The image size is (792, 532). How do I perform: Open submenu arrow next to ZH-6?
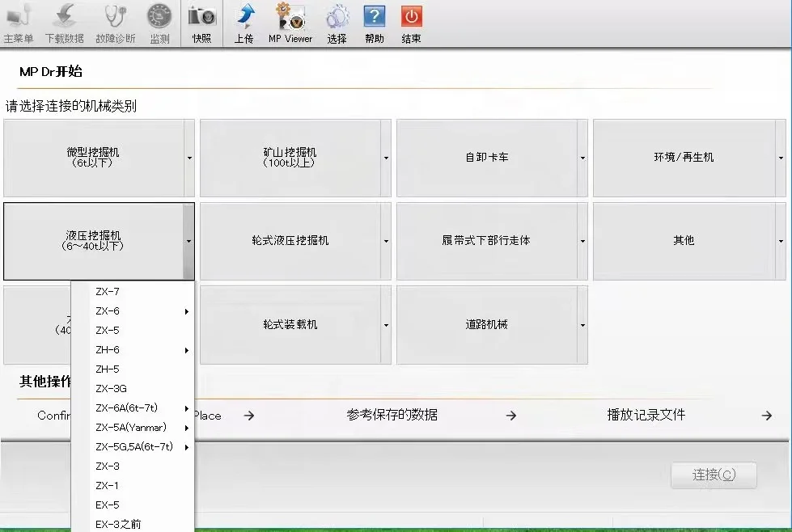(x=187, y=350)
